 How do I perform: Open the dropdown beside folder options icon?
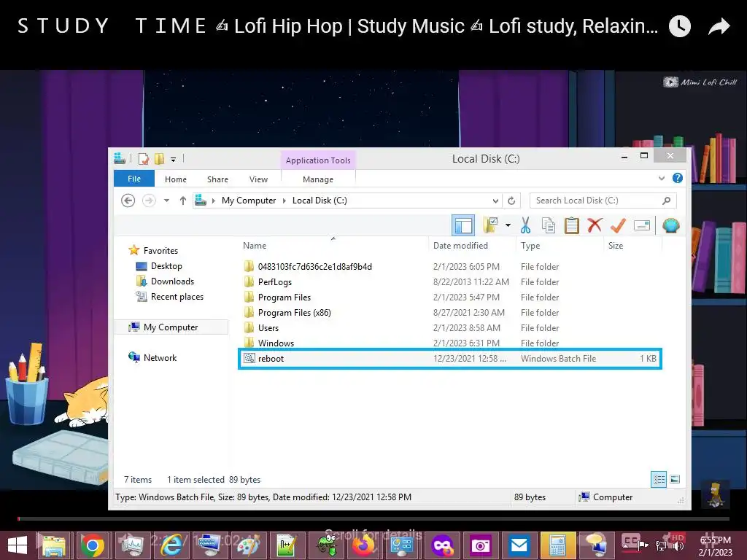[508, 225]
